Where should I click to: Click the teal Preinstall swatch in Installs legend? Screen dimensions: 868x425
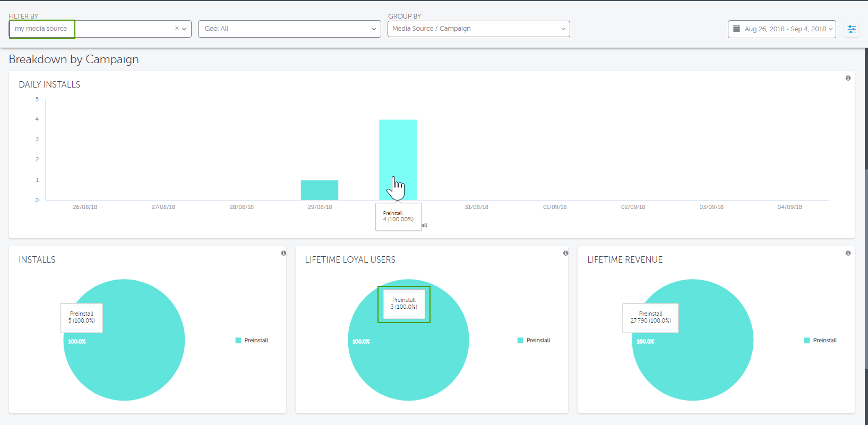pyautogui.click(x=238, y=341)
